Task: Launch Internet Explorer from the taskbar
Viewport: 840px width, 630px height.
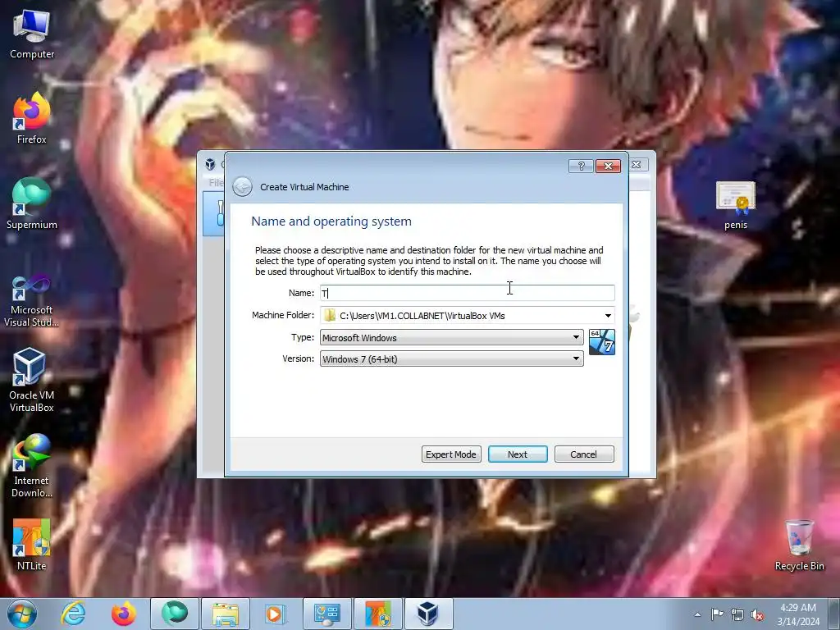Action: pyautogui.click(x=73, y=614)
